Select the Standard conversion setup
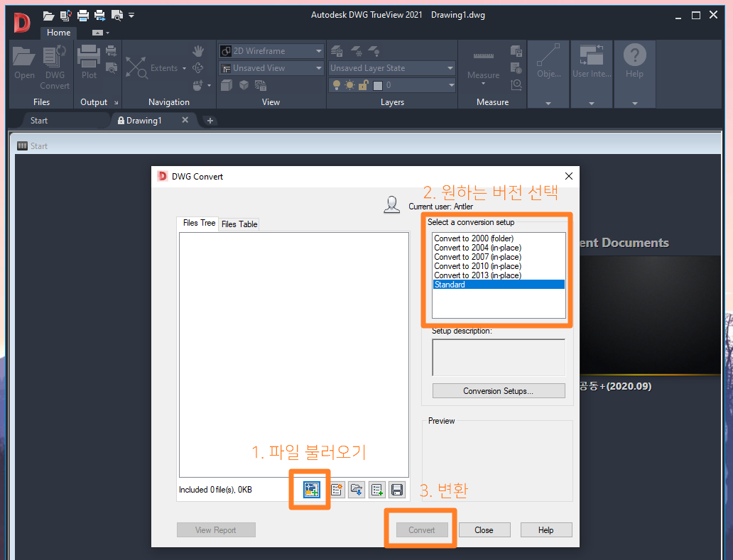This screenshot has width=733, height=560. pos(499,285)
